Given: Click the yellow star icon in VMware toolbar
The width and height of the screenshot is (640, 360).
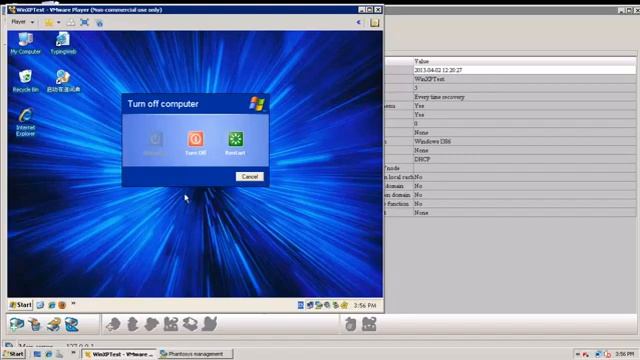Looking at the screenshot, I should click(49, 22).
